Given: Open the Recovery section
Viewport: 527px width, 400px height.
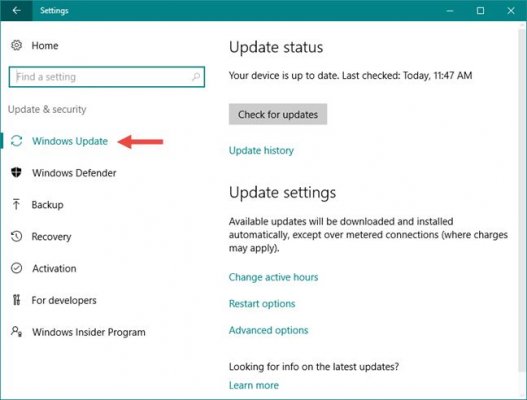Looking at the screenshot, I should point(51,237).
